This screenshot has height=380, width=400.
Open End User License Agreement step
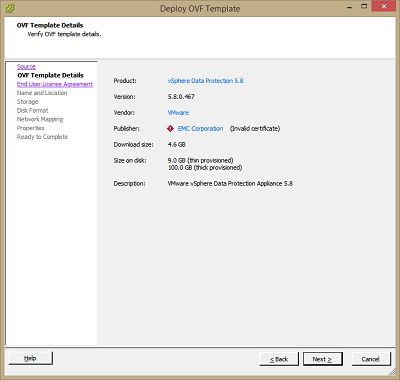(x=55, y=84)
